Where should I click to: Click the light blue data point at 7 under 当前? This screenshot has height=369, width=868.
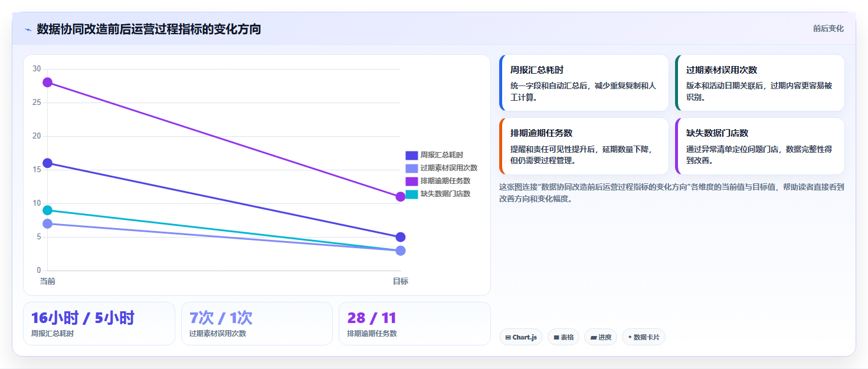48,224
